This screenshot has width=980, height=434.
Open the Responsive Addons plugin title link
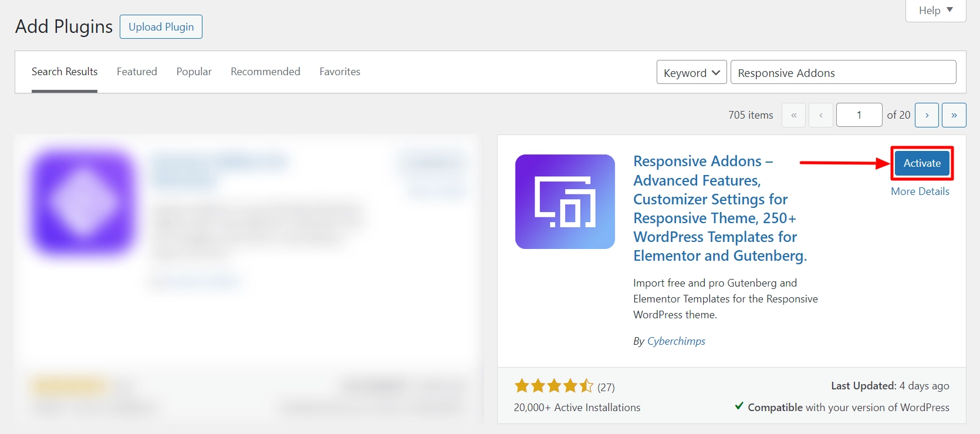point(720,208)
